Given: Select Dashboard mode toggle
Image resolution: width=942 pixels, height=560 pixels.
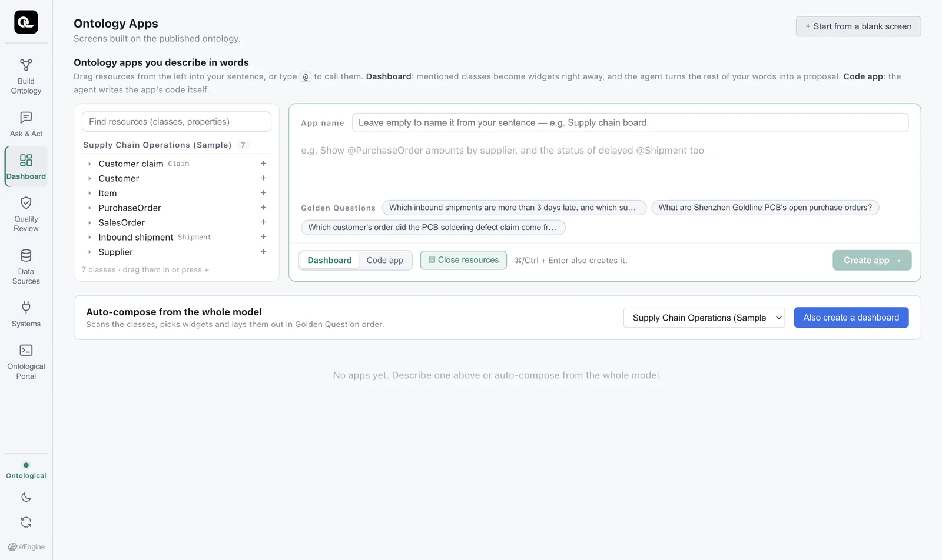Looking at the screenshot, I should click(330, 260).
